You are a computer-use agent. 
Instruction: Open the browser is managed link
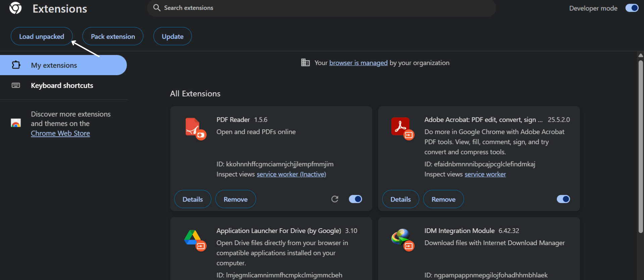(x=358, y=63)
